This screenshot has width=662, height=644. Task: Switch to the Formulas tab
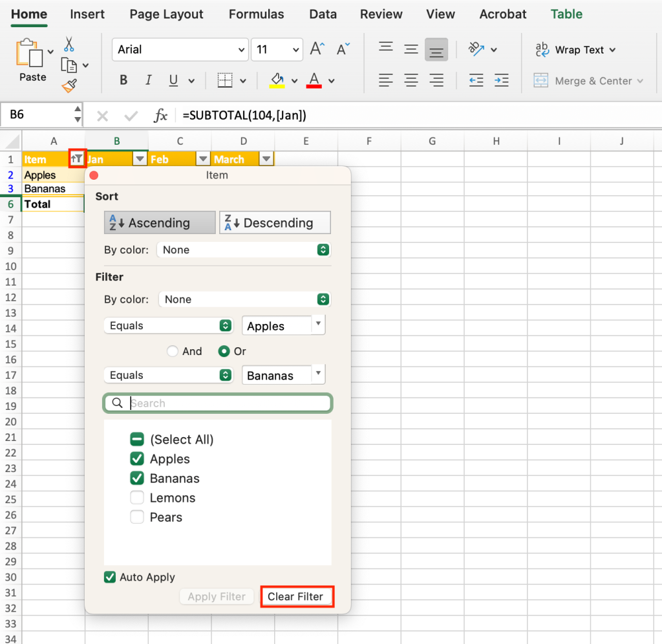click(256, 14)
